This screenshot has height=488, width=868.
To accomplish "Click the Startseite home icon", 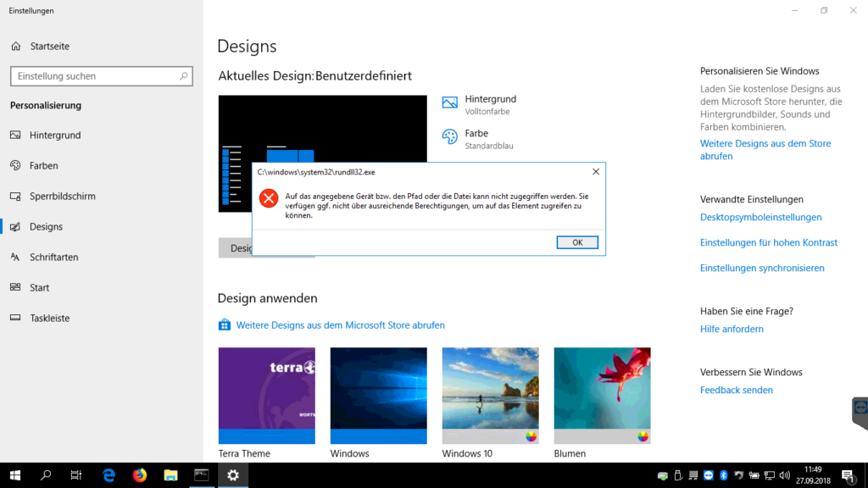I will [x=15, y=46].
